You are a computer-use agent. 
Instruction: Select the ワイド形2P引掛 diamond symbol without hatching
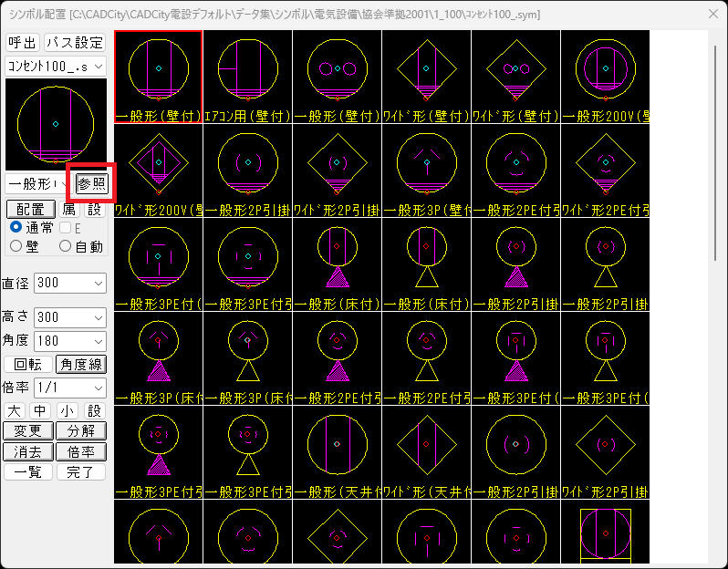[605, 452]
